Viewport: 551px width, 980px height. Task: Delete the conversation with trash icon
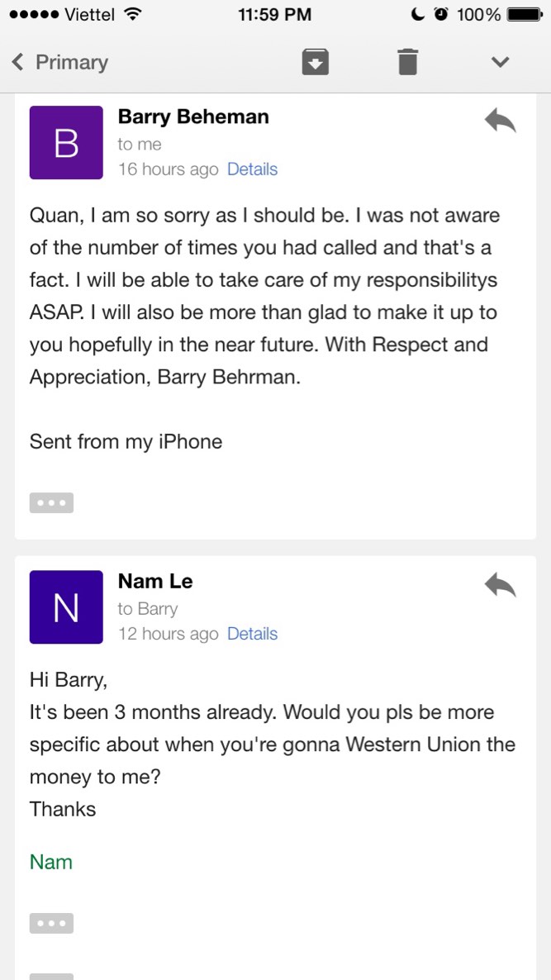pos(407,62)
